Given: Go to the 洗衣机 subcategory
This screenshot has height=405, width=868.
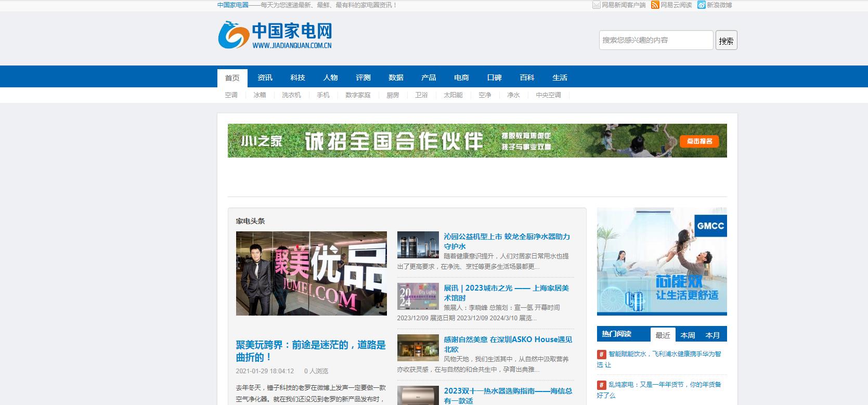Looking at the screenshot, I should [x=291, y=95].
